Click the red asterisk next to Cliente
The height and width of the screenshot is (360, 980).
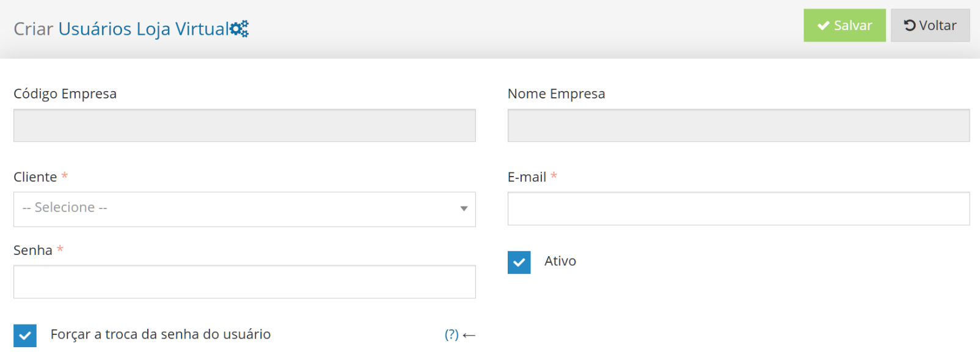[x=64, y=176]
